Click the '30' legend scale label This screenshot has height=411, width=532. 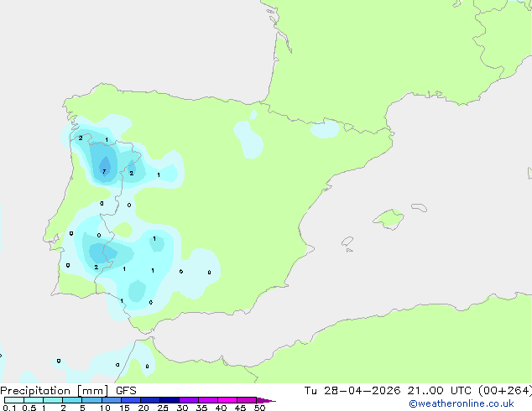[x=182, y=408]
